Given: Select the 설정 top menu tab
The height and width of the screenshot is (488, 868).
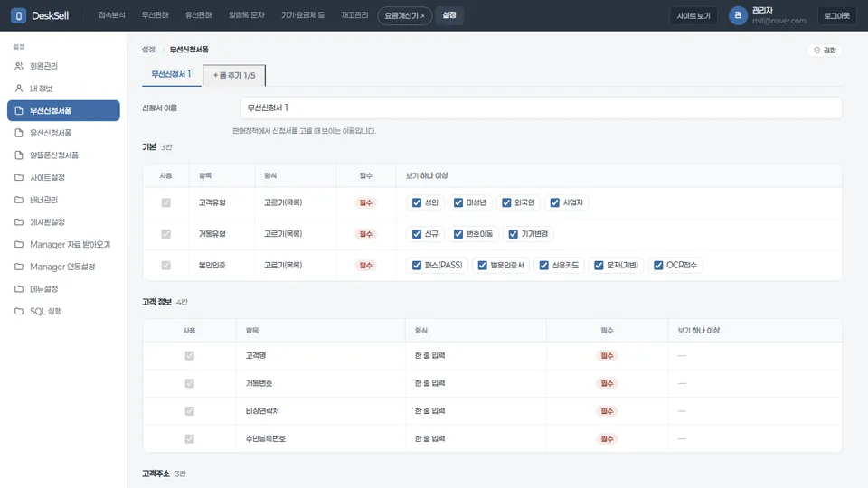Looking at the screenshot, I should click(x=449, y=15).
